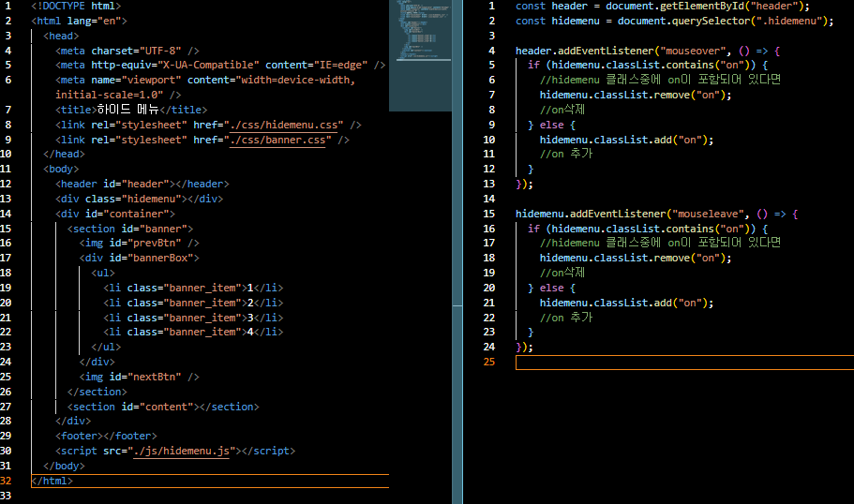Click the viewport meta tag line

click(205, 80)
